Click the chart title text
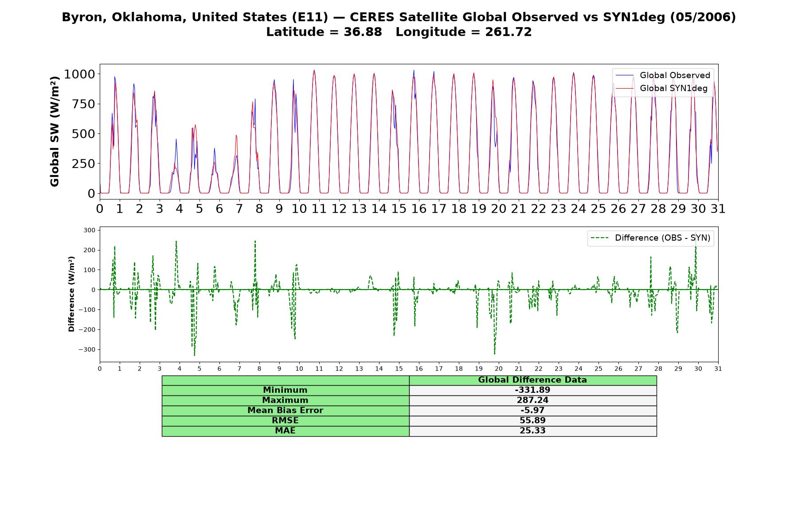Viewport: 798px width, 532px height. (399, 24)
